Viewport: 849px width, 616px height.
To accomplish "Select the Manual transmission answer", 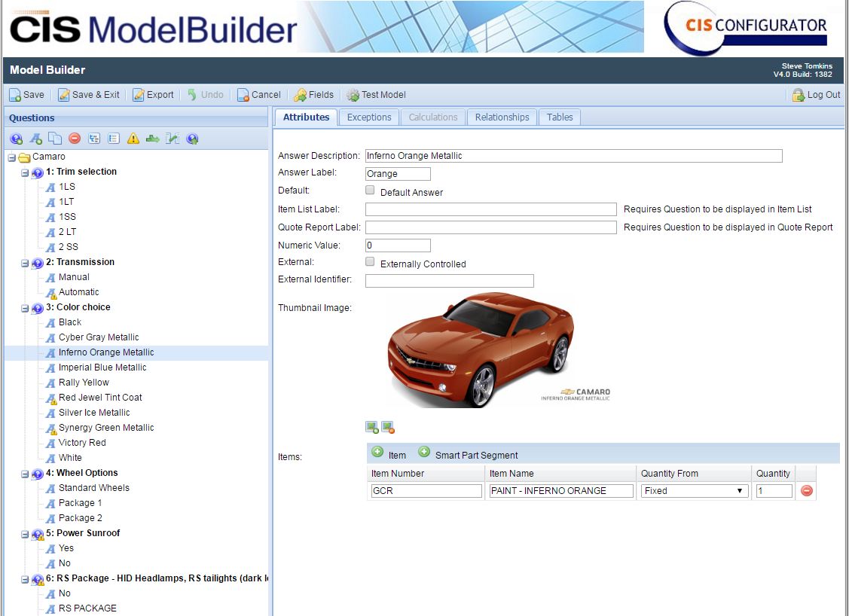I will pos(74,277).
